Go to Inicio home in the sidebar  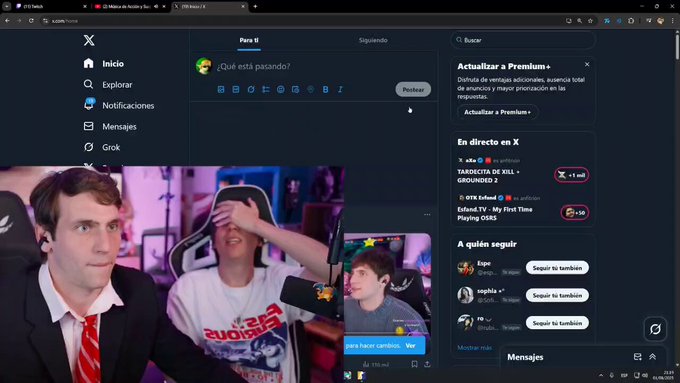(x=104, y=63)
